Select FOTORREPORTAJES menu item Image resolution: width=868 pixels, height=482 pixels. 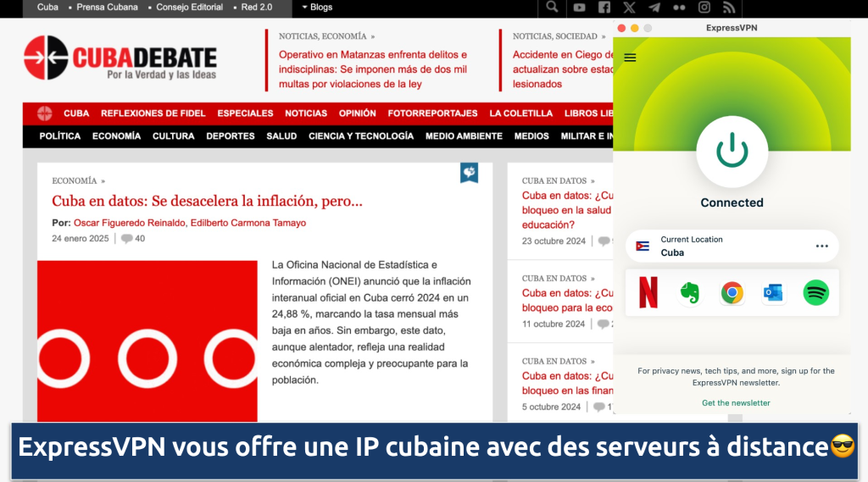click(x=433, y=114)
